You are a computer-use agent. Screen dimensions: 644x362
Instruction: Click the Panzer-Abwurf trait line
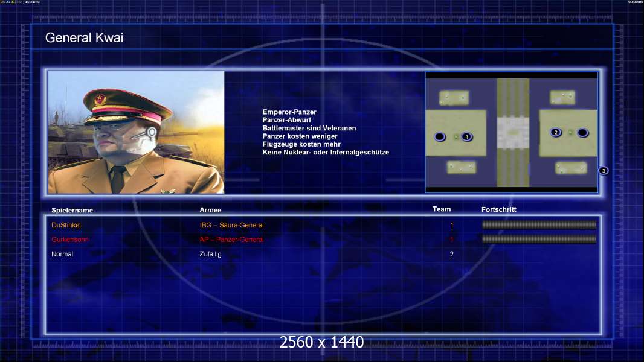[x=287, y=120]
